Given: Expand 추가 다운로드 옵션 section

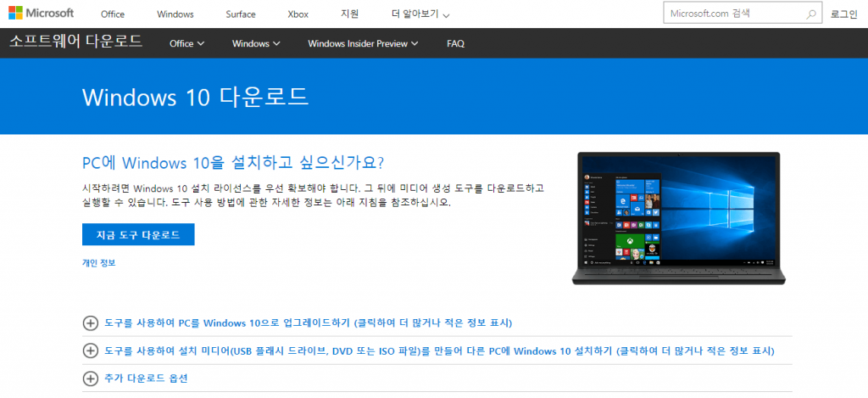Looking at the screenshot, I should 147,379.
